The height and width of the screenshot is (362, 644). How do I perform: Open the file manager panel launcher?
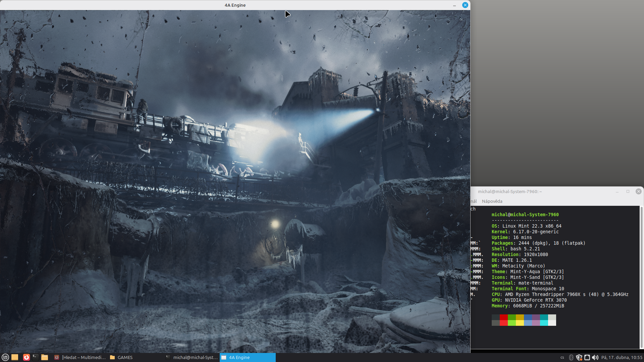(45, 357)
